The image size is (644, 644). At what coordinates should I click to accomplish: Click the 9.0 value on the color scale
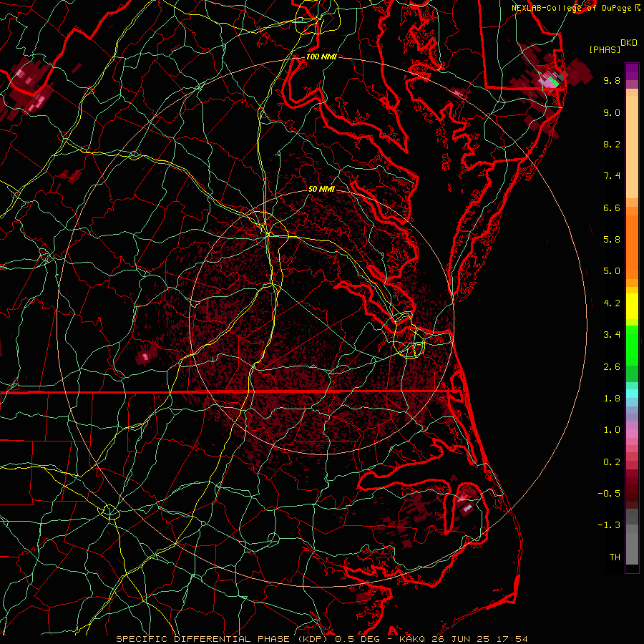click(x=612, y=112)
